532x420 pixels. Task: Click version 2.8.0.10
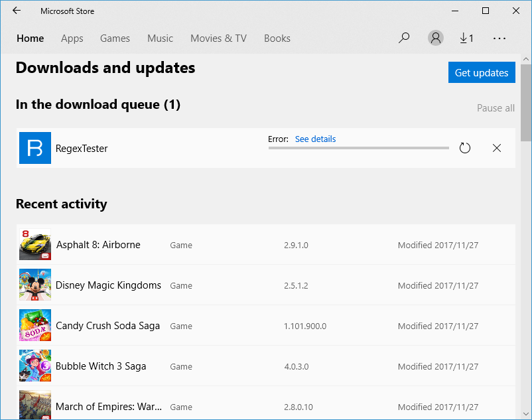coord(299,407)
